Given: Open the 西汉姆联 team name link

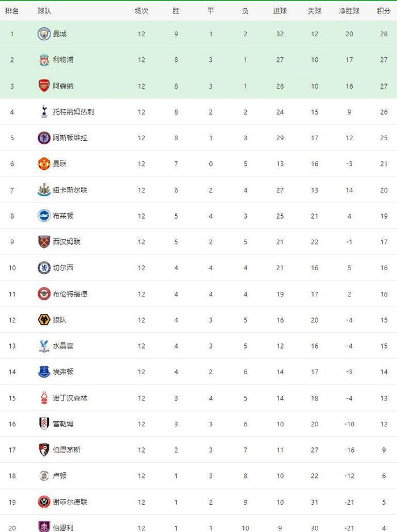Looking at the screenshot, I should 66,242.
